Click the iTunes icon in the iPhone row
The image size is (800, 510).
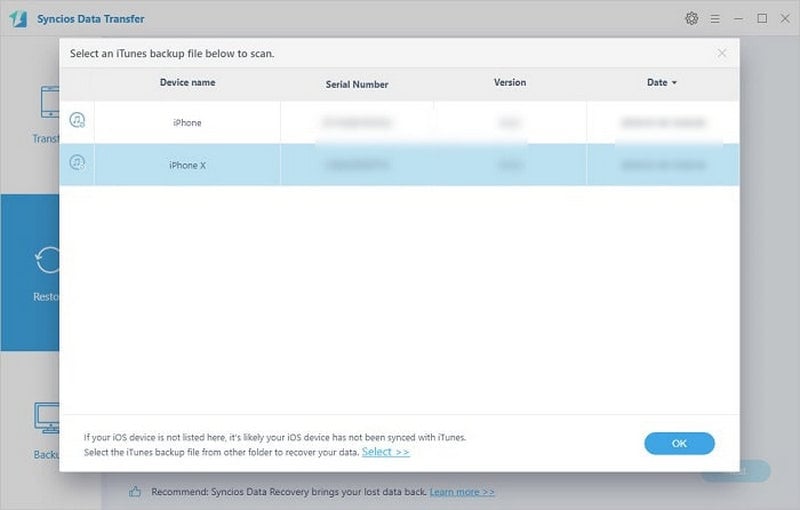(77, 120)
